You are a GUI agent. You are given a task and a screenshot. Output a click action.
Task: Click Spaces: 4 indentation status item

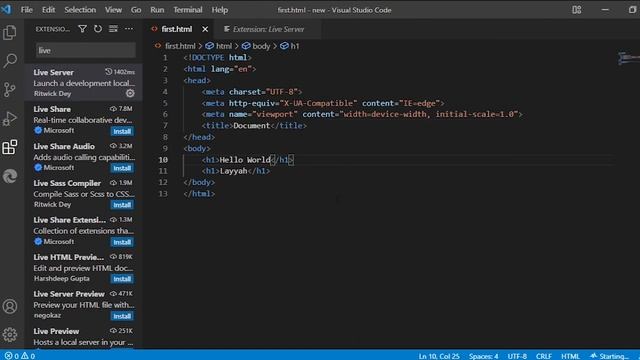(x=483, y=356)
